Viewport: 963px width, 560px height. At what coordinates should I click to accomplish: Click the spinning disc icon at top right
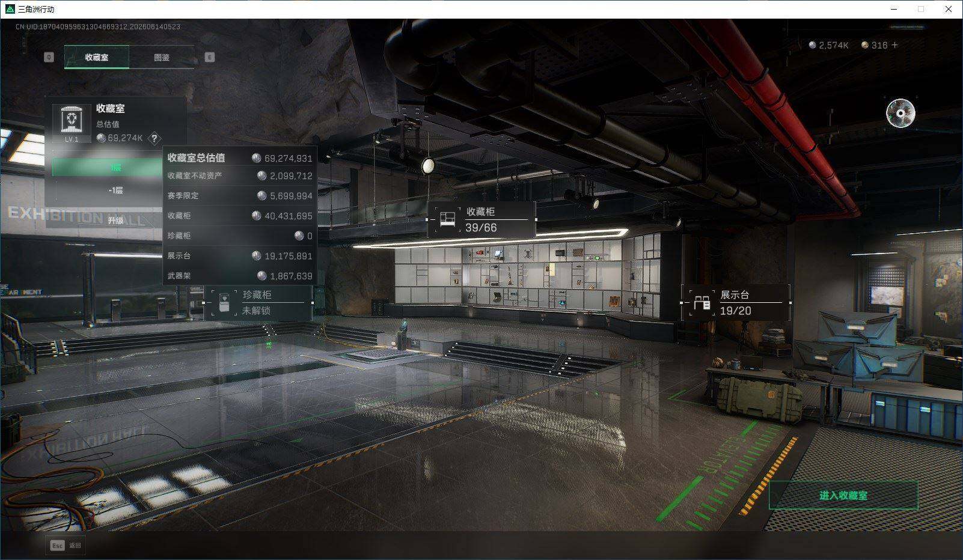(900, 114)
